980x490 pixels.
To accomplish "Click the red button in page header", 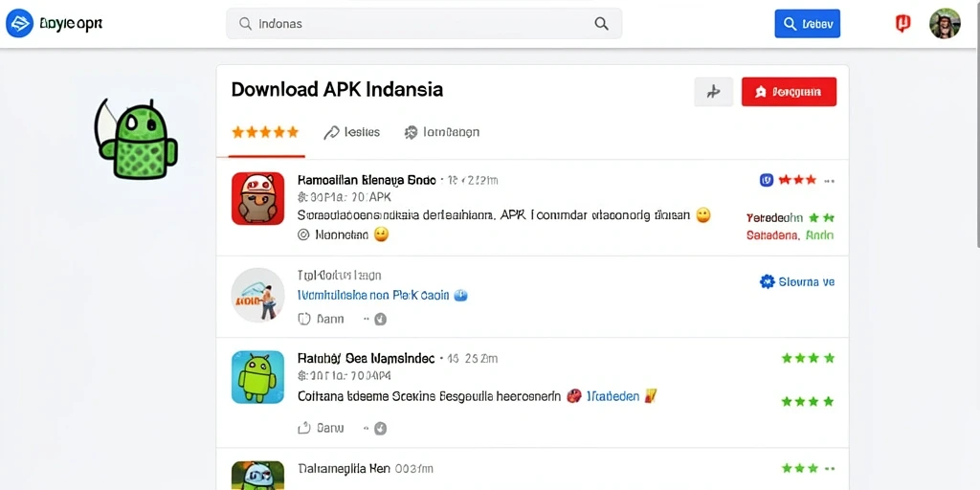I will (789, 92).
